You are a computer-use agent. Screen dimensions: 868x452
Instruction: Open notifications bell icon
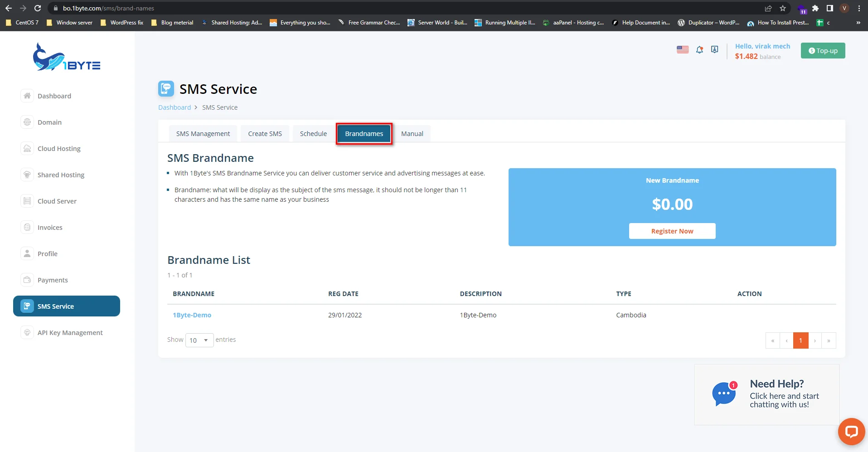pyautogui.click(x=699, y=50)
